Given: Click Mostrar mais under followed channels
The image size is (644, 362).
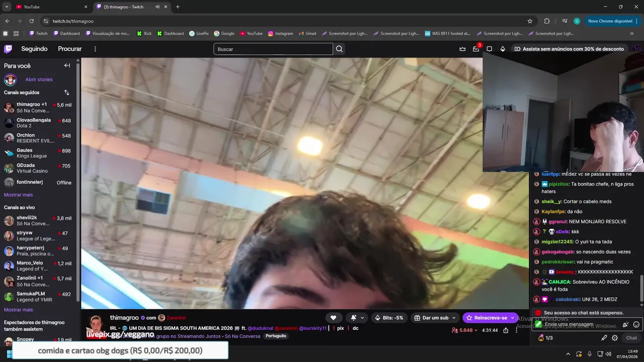Looking at the screenshot, I should 18,195.
